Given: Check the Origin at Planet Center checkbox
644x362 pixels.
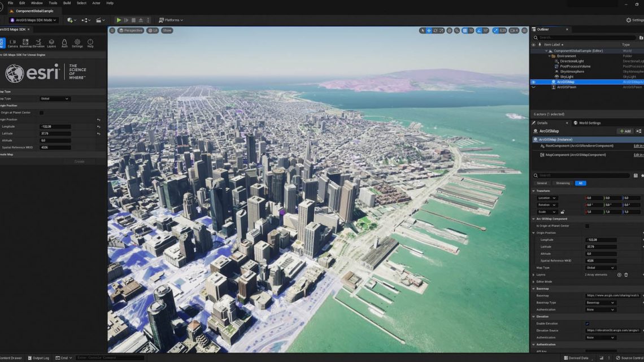Looking at the screenshot, I should click(42, 112).
